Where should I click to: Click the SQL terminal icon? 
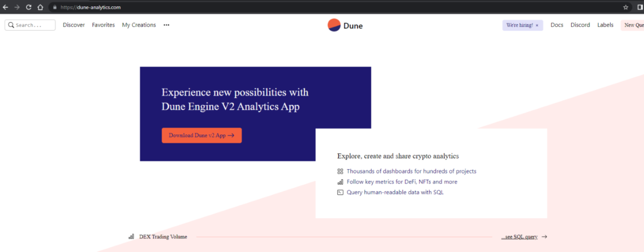tap(340, 192)
